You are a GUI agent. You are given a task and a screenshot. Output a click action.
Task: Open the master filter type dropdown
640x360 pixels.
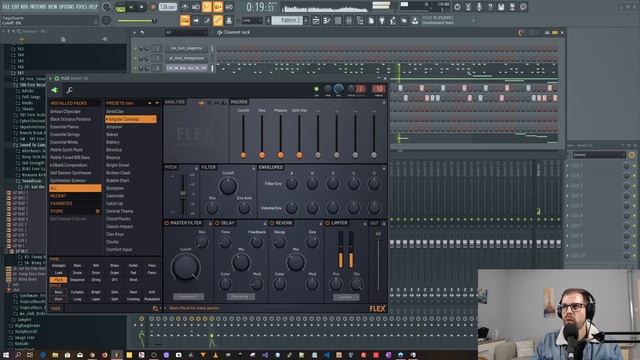[x=188, y=297]
